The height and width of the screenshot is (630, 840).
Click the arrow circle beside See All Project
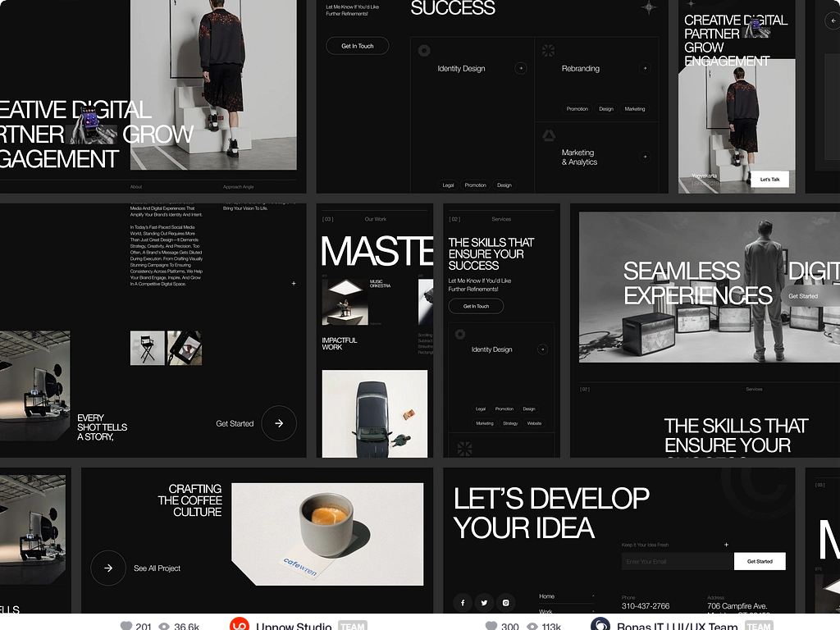108,568
